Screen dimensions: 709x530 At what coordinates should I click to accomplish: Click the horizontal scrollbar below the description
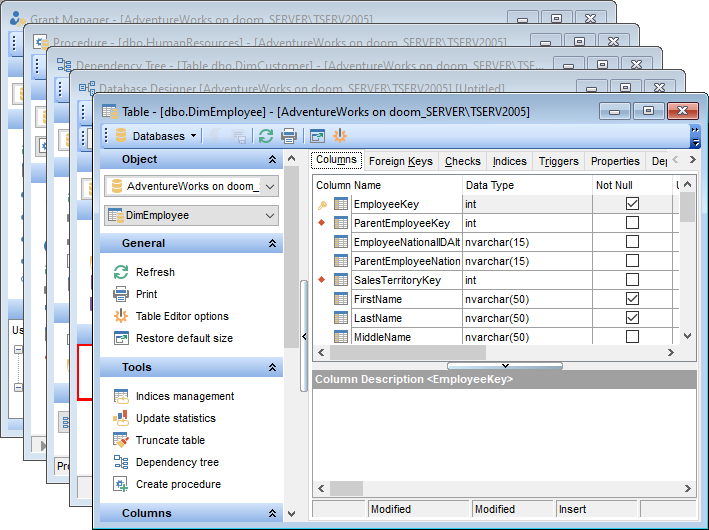click(500, 488)
